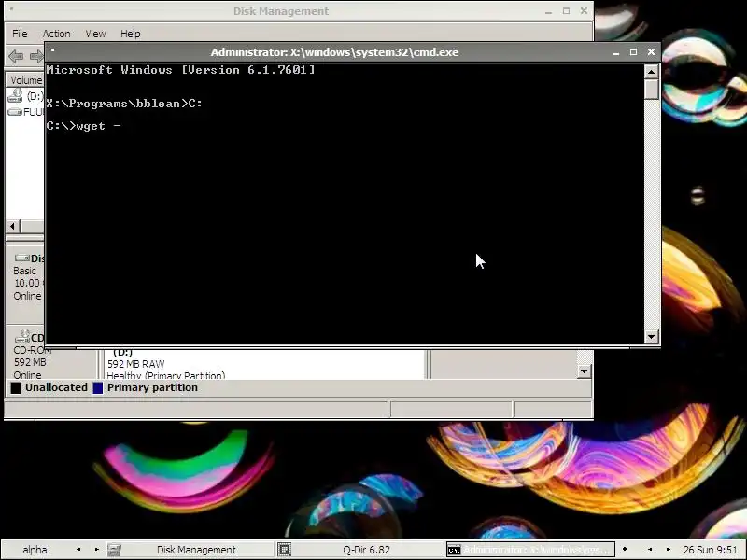Click the 'Basic' label under Disk 0
The image size is (747, 560).
point(25,271)
